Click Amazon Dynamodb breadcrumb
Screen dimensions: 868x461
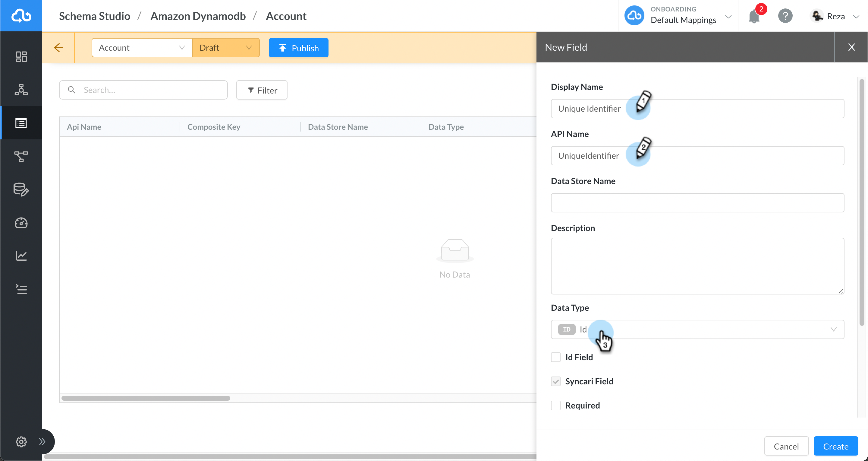[x=198, y=16]
